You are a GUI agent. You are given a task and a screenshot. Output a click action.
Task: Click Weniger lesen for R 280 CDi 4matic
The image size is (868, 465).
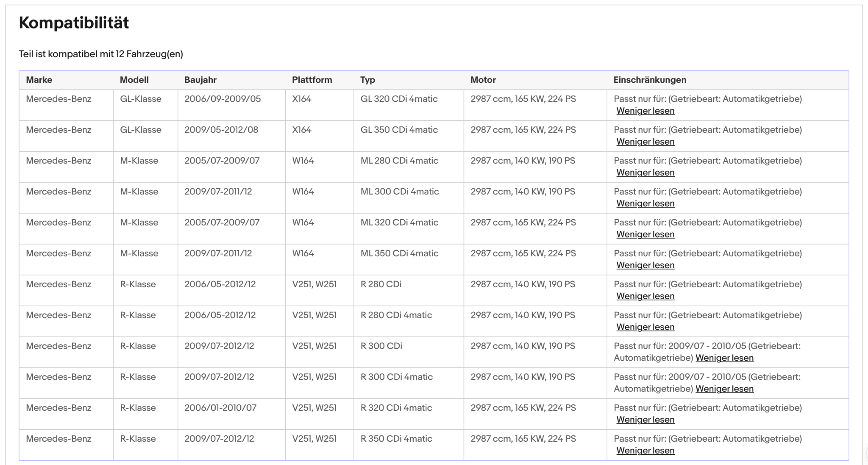pyautogui.click(x=645, y=327)
